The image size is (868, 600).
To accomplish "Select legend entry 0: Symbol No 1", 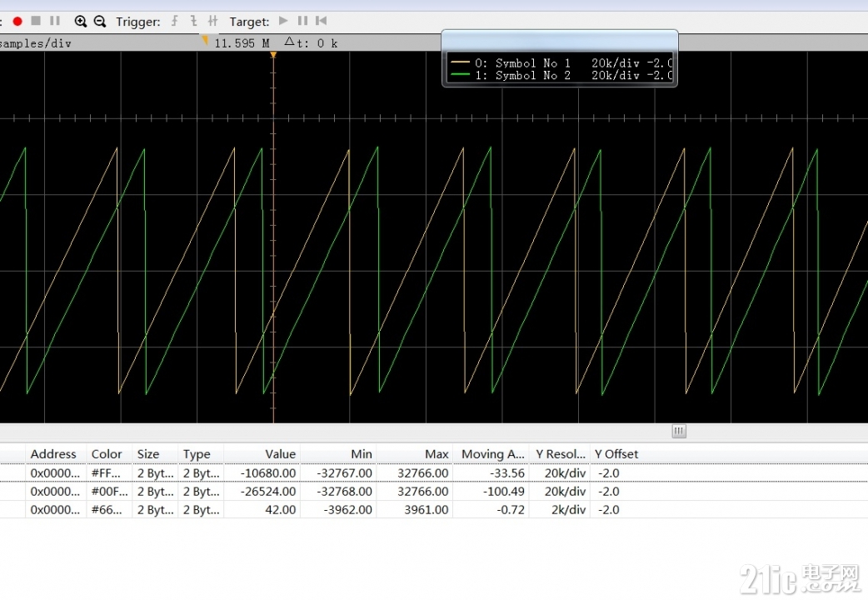I will tap(561, 63).
